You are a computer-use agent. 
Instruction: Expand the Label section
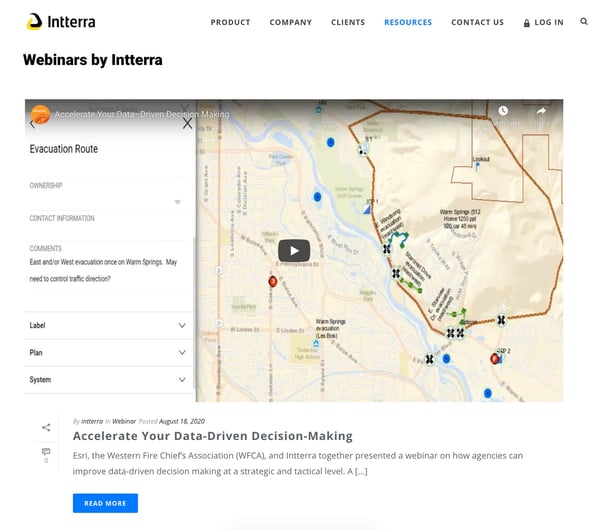click(108, 325)
